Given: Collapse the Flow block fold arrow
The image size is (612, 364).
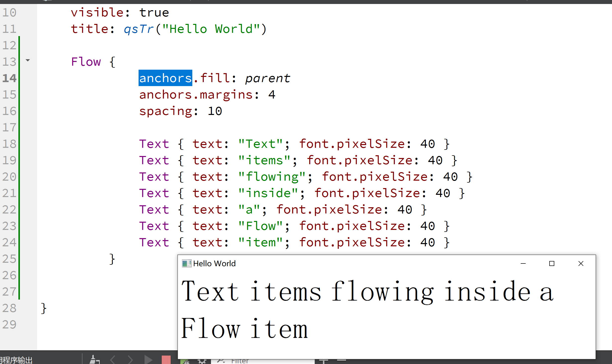Looking at the screenshot, I should [28, 60].
